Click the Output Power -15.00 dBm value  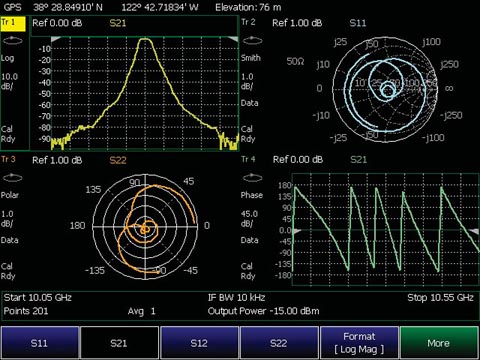(263, 311)
